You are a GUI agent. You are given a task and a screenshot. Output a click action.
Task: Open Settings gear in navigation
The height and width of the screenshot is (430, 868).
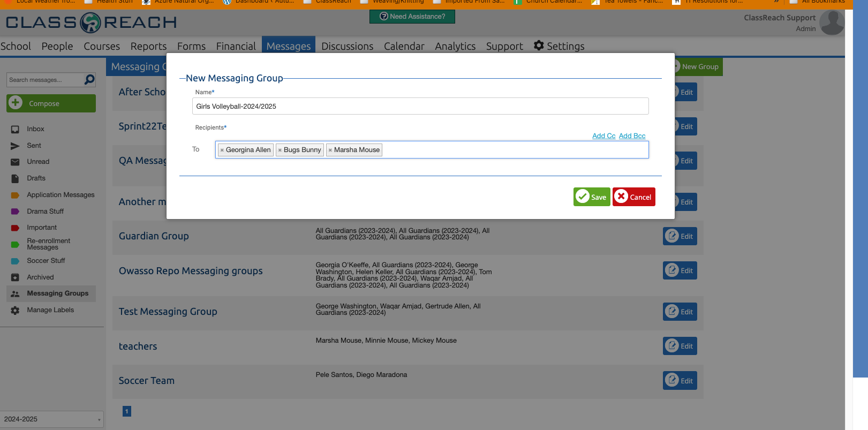(x=539, y=46)
